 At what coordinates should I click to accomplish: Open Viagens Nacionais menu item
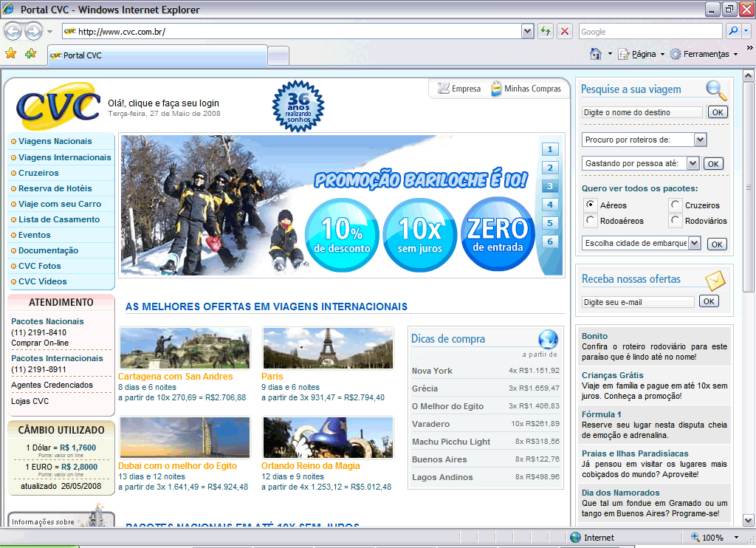[x=55, y=141]
